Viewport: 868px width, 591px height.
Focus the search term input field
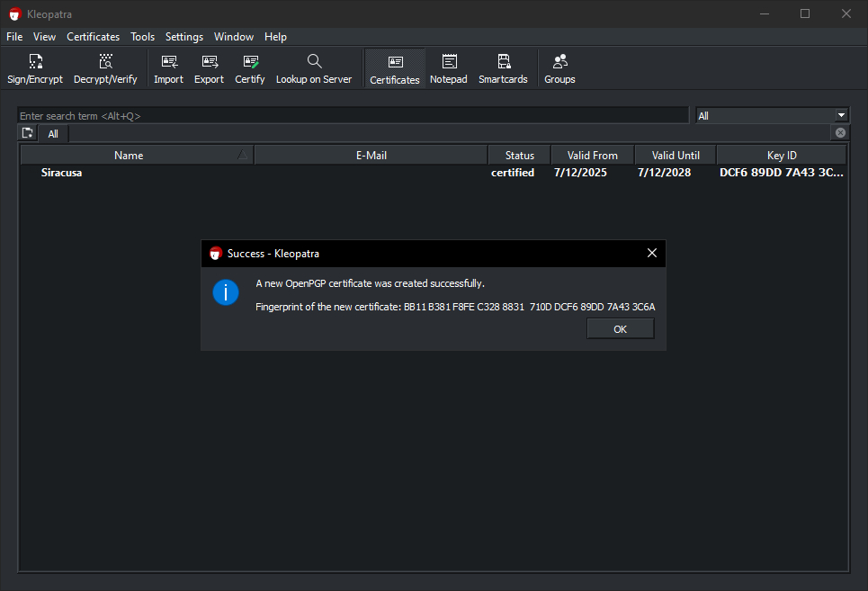pyautogui.click(x=353, y=116)
